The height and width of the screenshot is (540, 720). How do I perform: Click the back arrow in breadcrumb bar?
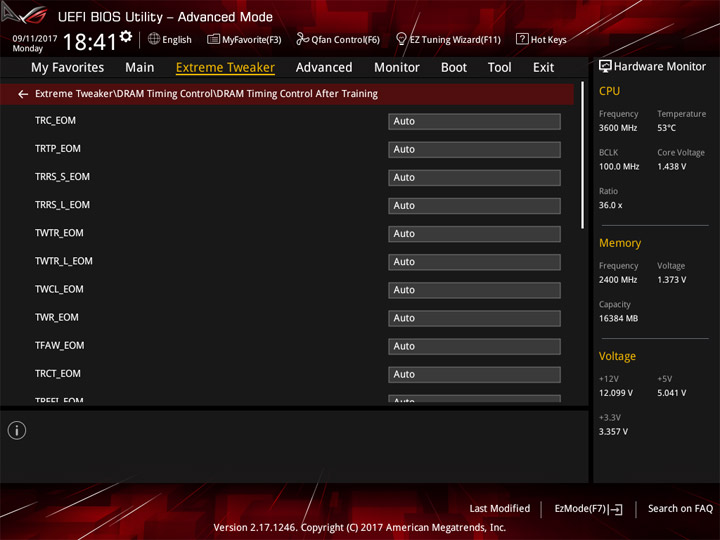click(x=22, y=94)
